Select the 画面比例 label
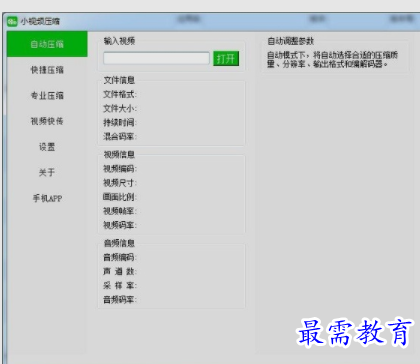 (120, 197)
